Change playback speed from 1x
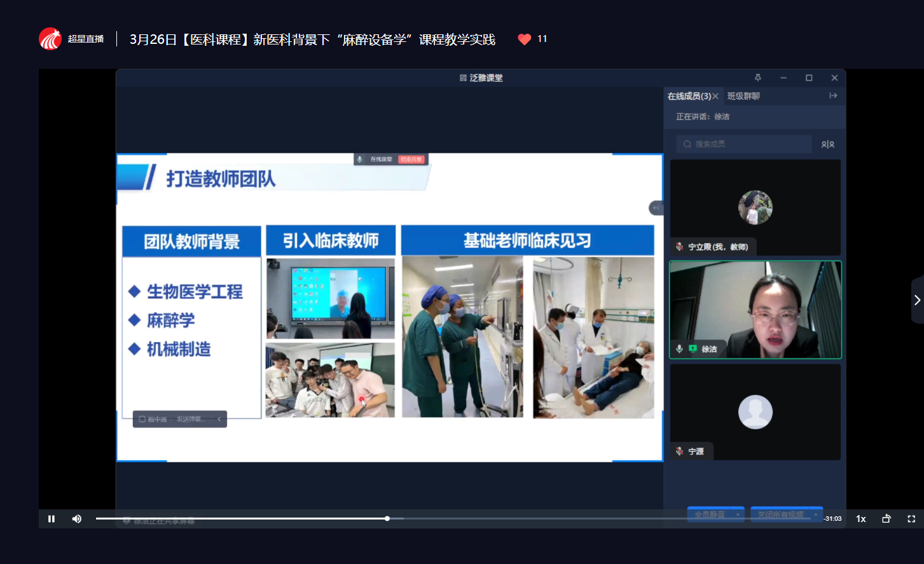The image size is (924, 564). [x=860, y=519]
